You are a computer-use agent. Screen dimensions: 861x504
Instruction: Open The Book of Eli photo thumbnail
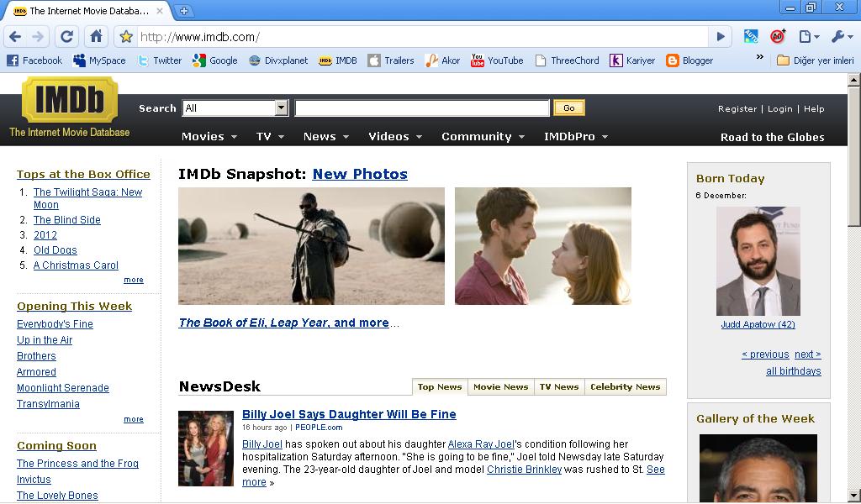click(311, 245)
